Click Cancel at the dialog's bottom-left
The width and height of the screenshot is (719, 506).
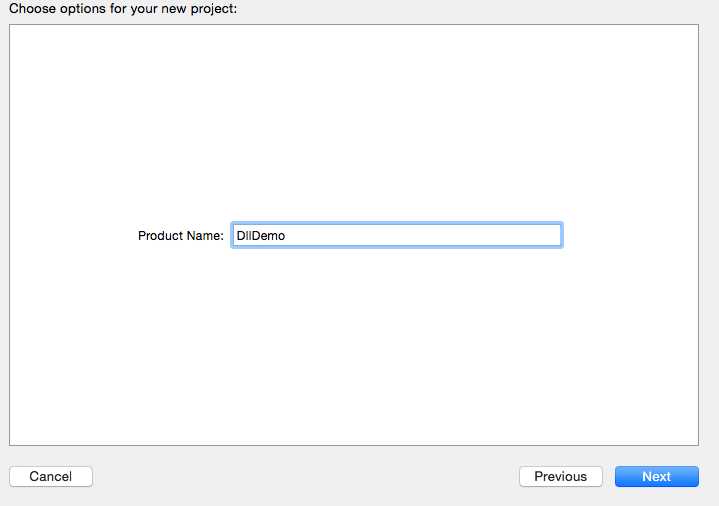50,477
